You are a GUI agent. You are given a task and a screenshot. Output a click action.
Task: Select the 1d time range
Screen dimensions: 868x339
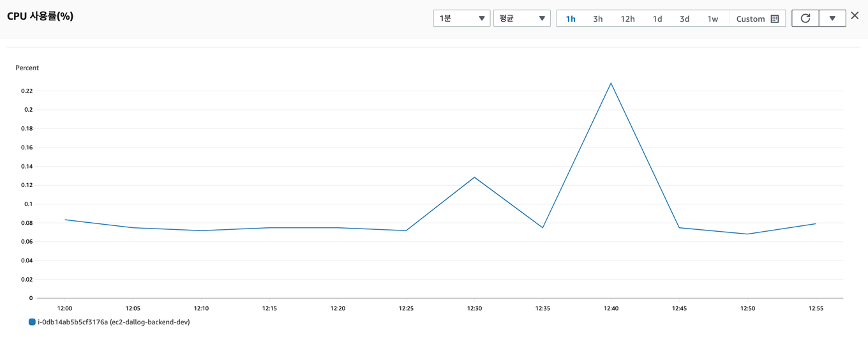(657, 19)
